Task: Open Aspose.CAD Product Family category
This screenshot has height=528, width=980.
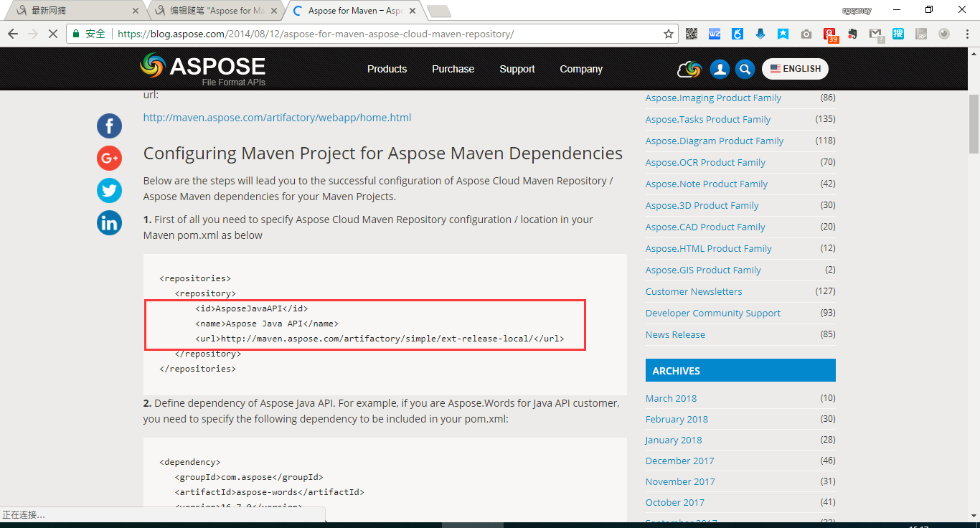Action: pos(705,227)
